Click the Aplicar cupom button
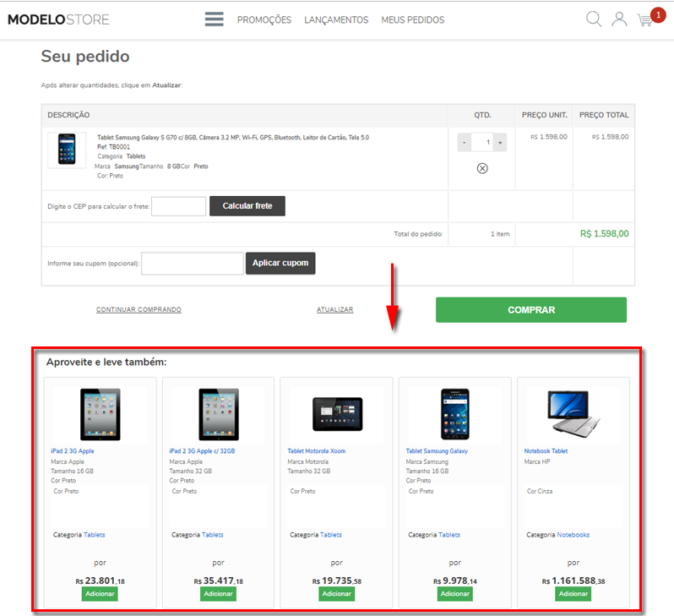 [280, 263]
